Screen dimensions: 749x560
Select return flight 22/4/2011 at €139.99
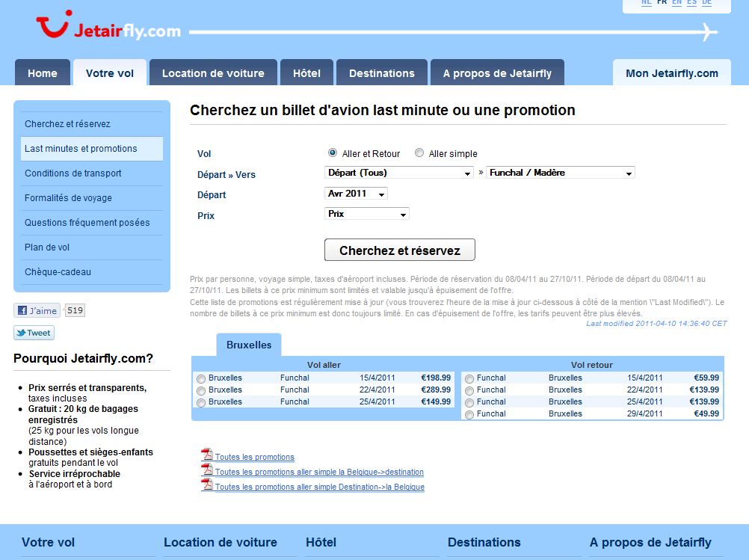coord(469,391)
